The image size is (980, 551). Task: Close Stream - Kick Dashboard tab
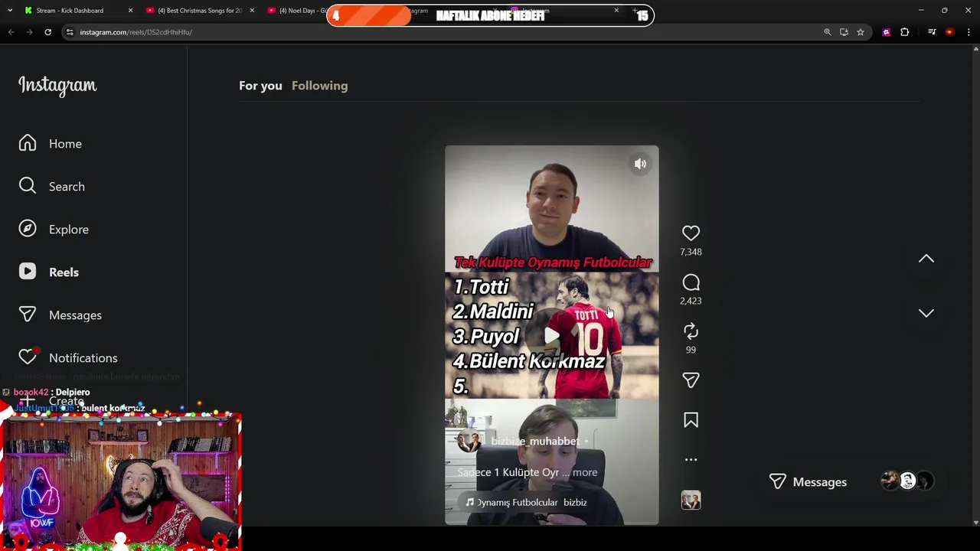130,11
